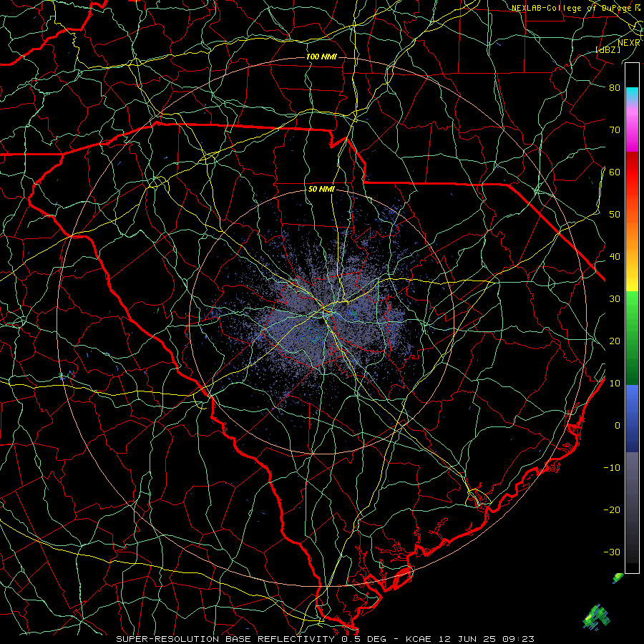644x644 pixels.
Task: Click the 70 value on the dBZ scale
Action: (615, 130)
